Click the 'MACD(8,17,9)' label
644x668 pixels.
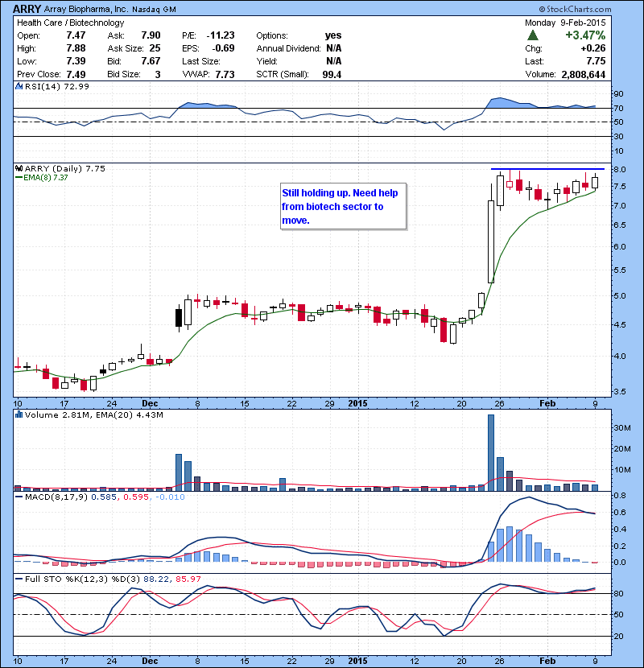coord(56,497)
